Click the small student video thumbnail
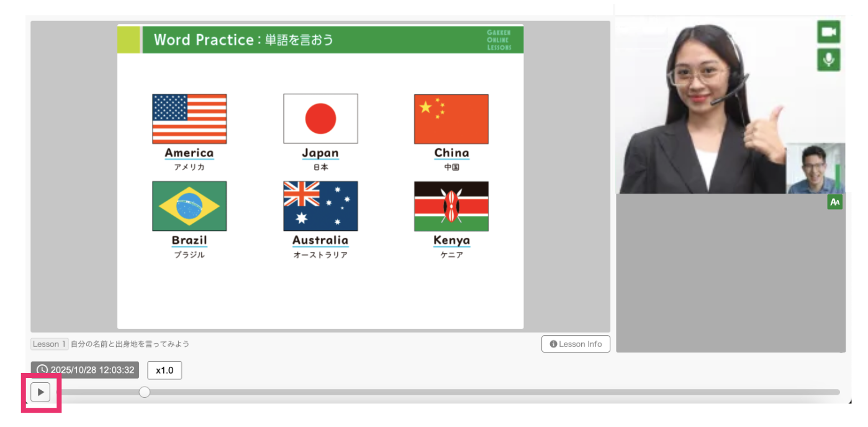This screenshot has width=868, height=427. tap(815, 169)
